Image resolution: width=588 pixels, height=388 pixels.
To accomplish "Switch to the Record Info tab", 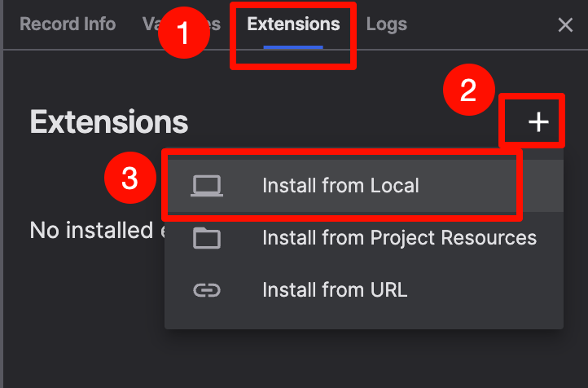I will (68, 24).
